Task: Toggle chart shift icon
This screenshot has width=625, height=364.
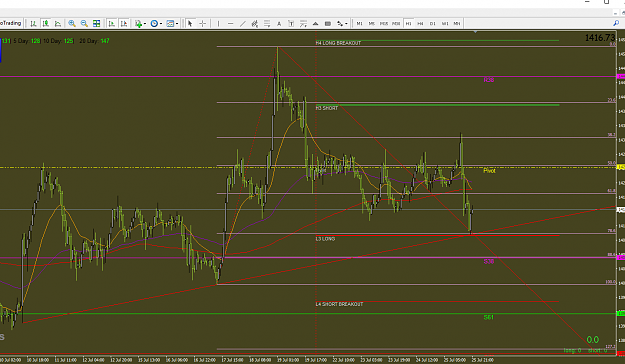Action: [x=124, y=24]
